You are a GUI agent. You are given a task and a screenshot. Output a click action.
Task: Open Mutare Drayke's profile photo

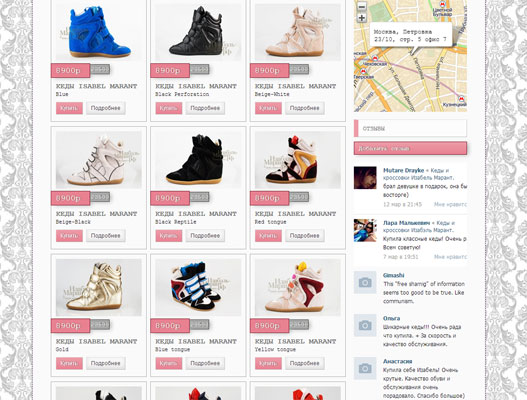pyautogui.click(x=365, y=177)
